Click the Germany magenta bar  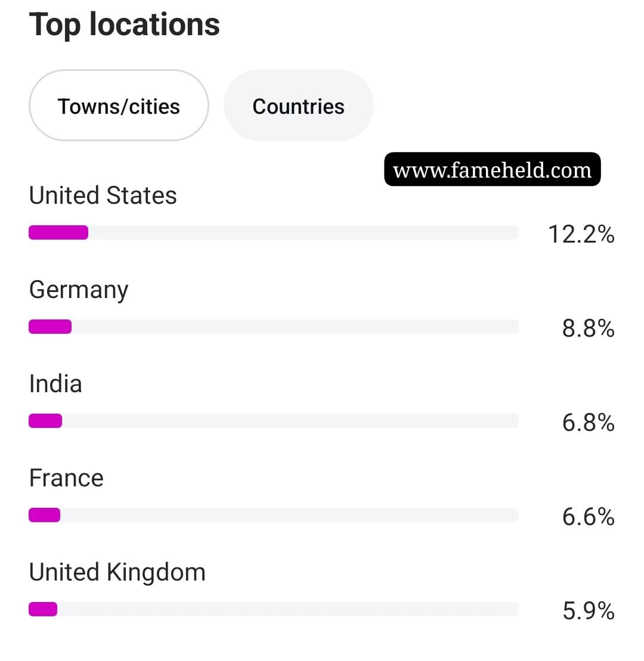click(x=50, y=327)
